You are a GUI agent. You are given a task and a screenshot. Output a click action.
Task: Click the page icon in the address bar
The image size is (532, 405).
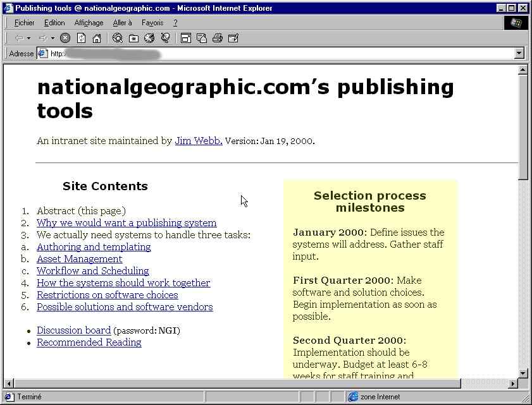point(42,53)
